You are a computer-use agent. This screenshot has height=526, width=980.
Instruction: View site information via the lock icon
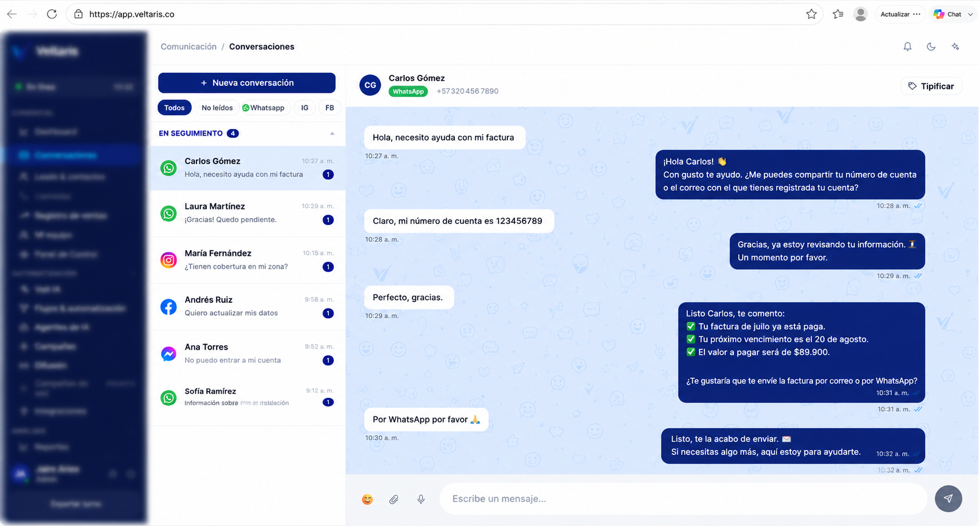click(x=79, y=14)
